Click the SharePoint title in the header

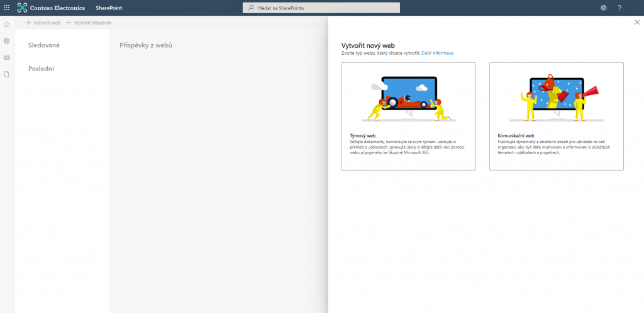[109, 8]
